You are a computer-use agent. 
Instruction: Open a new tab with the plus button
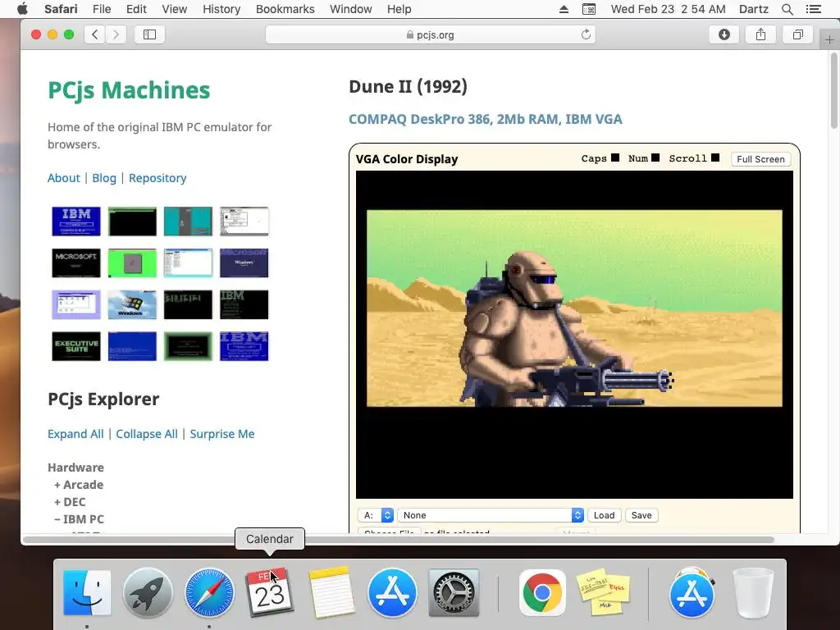[829, 40]
